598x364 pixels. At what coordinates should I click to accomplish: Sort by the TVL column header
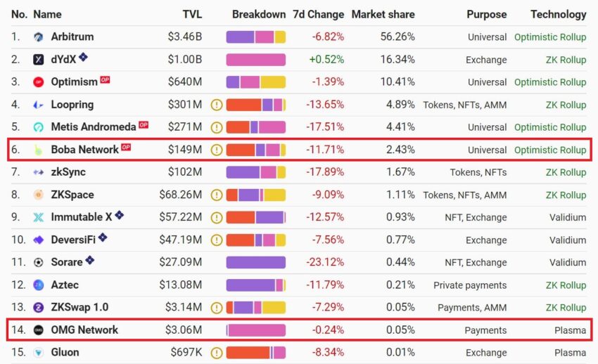(x=192, y=15)
